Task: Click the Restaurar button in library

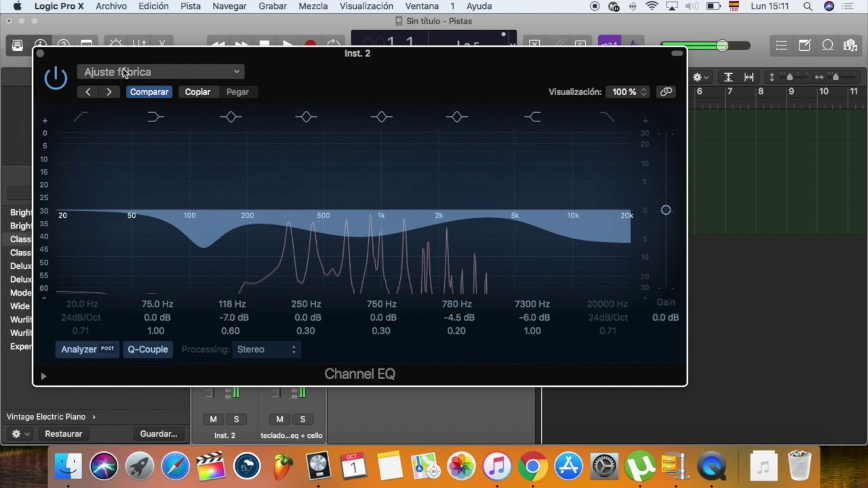Action: pos(63,434)
